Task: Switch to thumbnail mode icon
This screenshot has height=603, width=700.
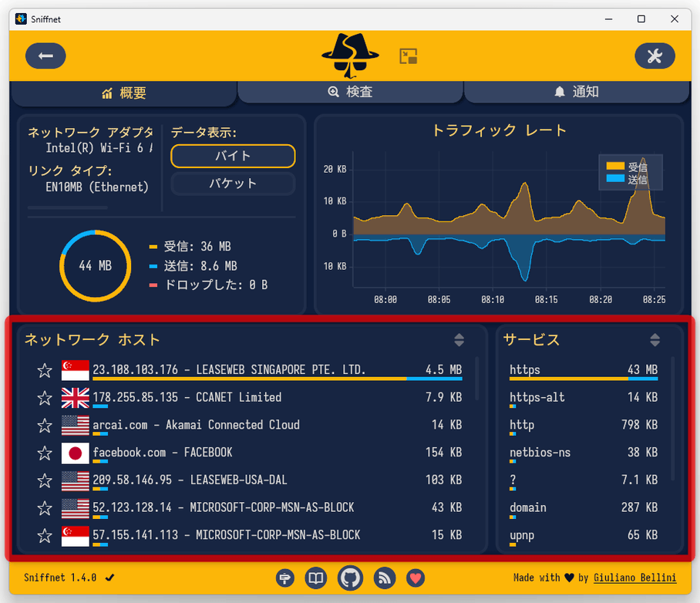Action: click(x=408, y=56)
